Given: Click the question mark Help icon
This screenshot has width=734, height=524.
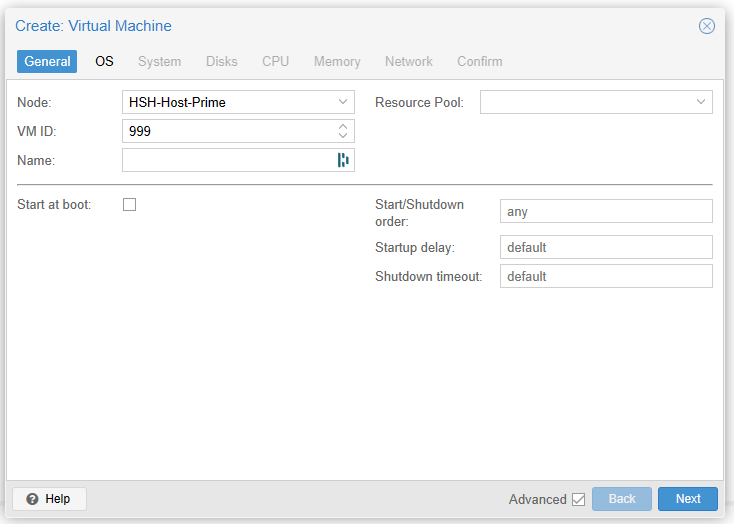Looking at the screenshot, I should coord(32,499).
